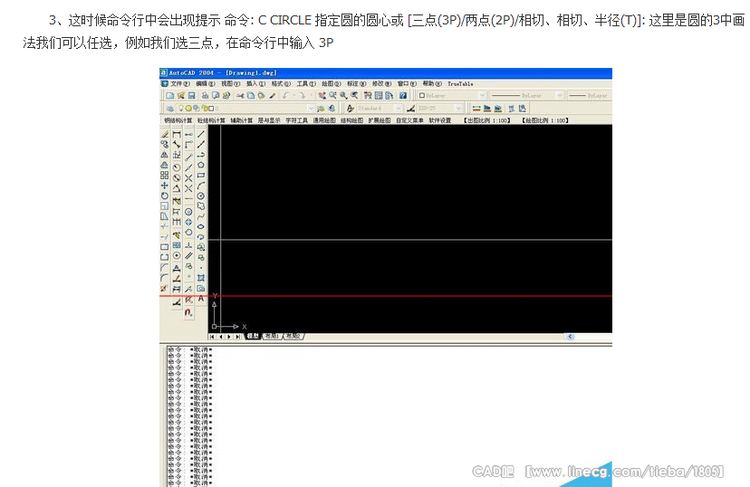Open the Layer Properties Manager icon

(x=170, y=109)
